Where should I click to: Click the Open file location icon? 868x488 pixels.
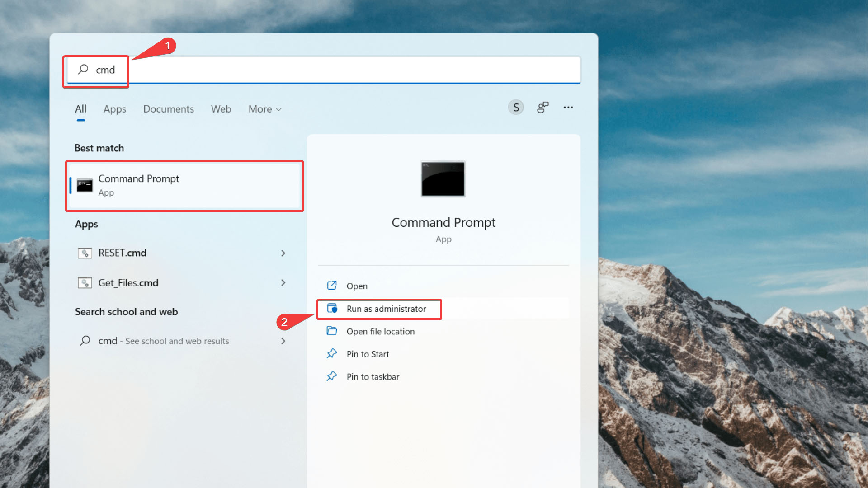click(331, 331)
